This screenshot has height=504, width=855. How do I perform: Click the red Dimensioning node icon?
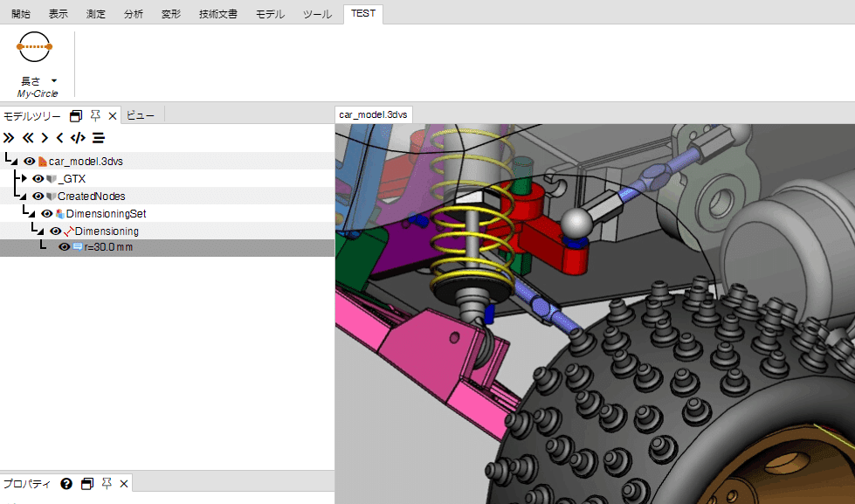(69, 231)
